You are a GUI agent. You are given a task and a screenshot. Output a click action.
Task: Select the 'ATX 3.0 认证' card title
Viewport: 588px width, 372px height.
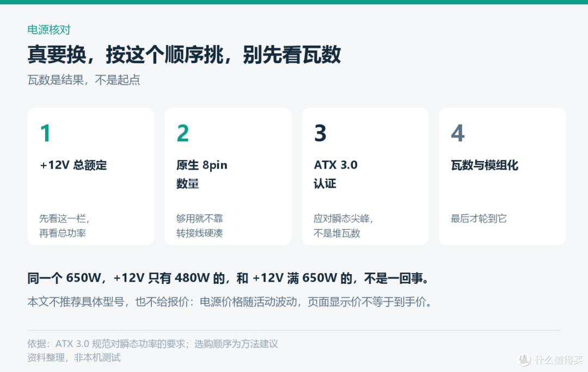(x=335, y=174)
